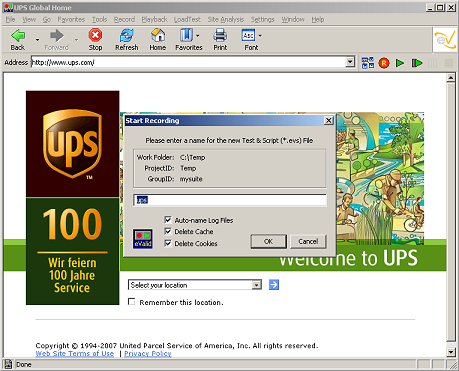The width and height of the screenshot is (459, 371).
Task: Click the green Play icon
Action: pos(400,63)
